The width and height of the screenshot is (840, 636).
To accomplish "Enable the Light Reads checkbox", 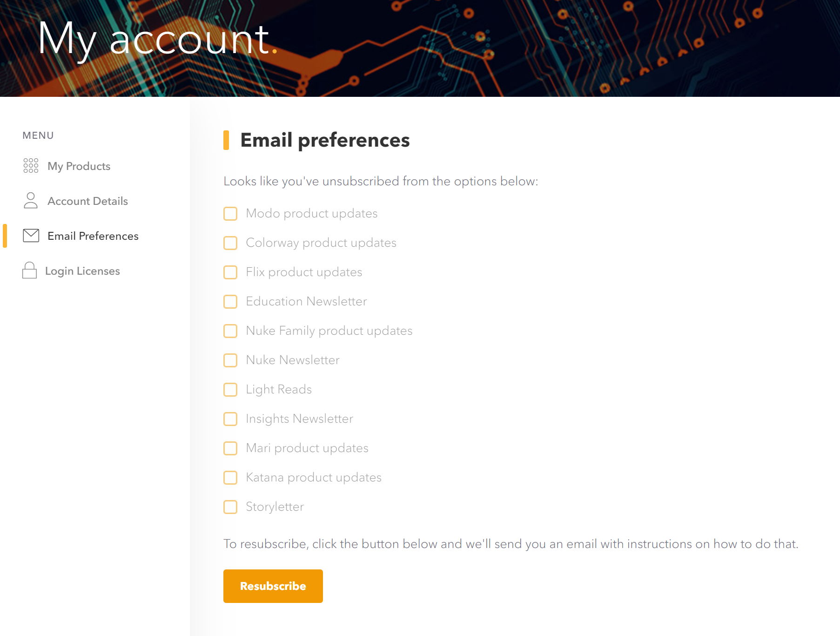I will [x=230, y=390].
